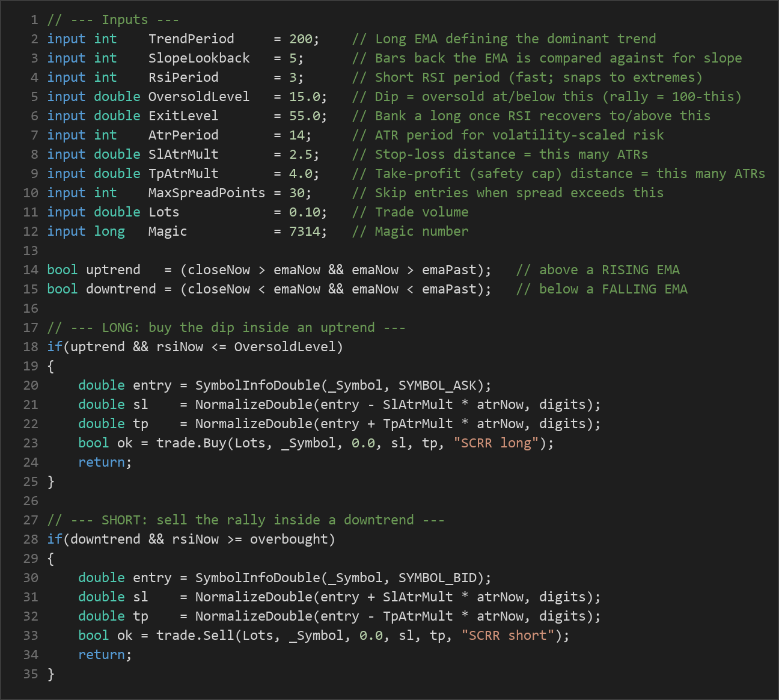This screenshot has width=779, height=700.
Task: Click line number 13 in the gutter
Action: tap(31, 251)
